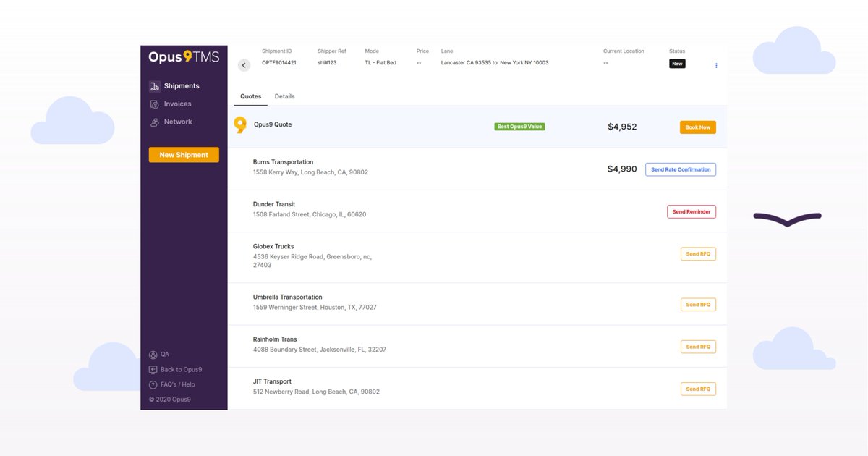Click address 4536 Keyser Ridge Road, Greensboro
Viewport: 868px width, 456px height.
point(312,261)
